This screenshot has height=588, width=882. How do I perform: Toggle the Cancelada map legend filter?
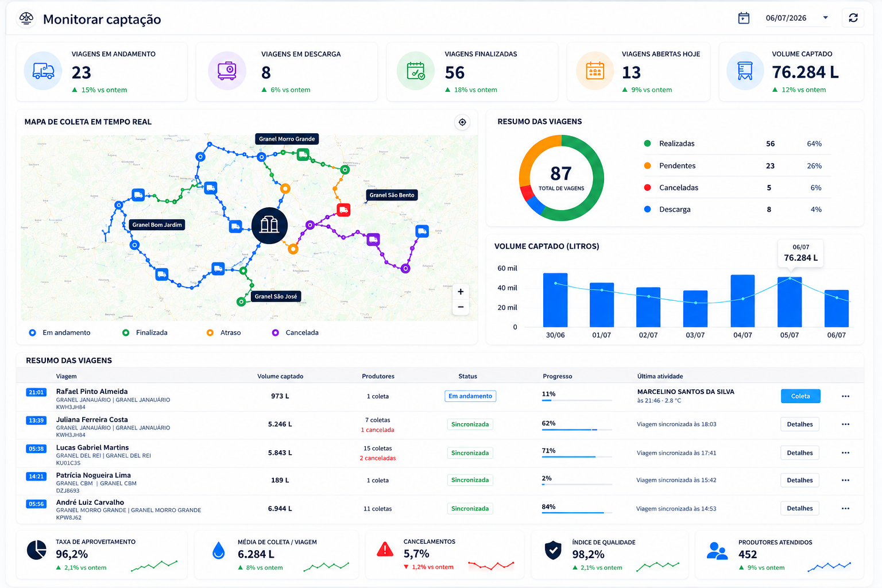(295, 332)
